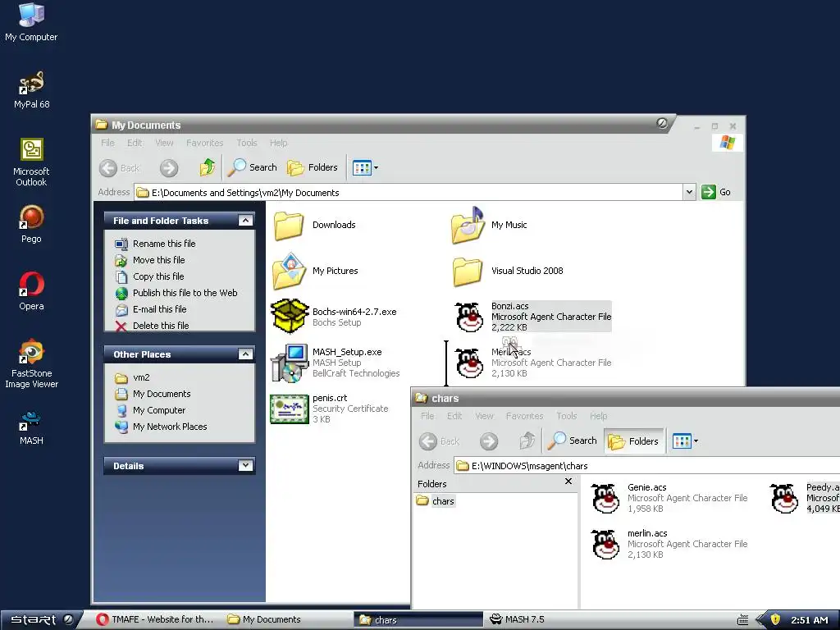
Task: Collapse File and Folder Tasks panel
Action: point(245,220)
